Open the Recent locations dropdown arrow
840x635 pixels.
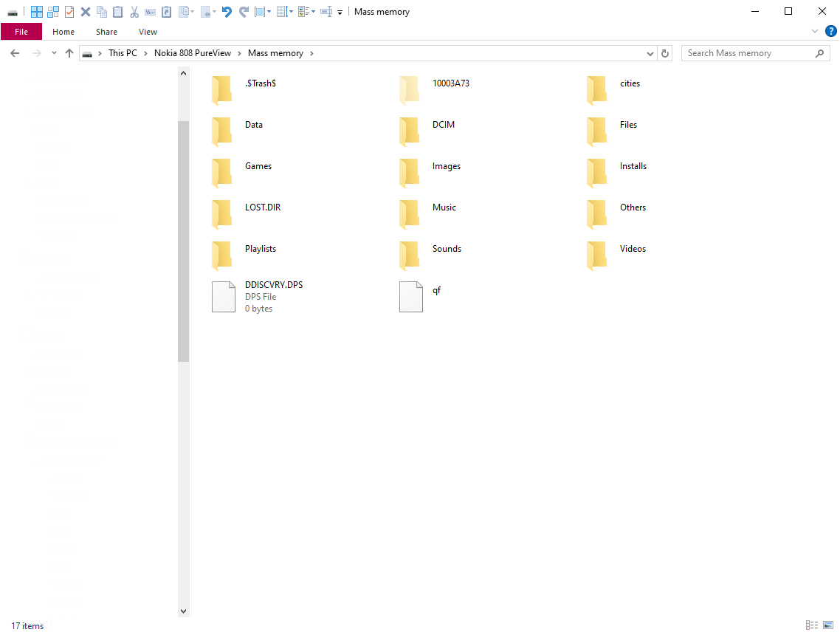click(x=54, y=53)
